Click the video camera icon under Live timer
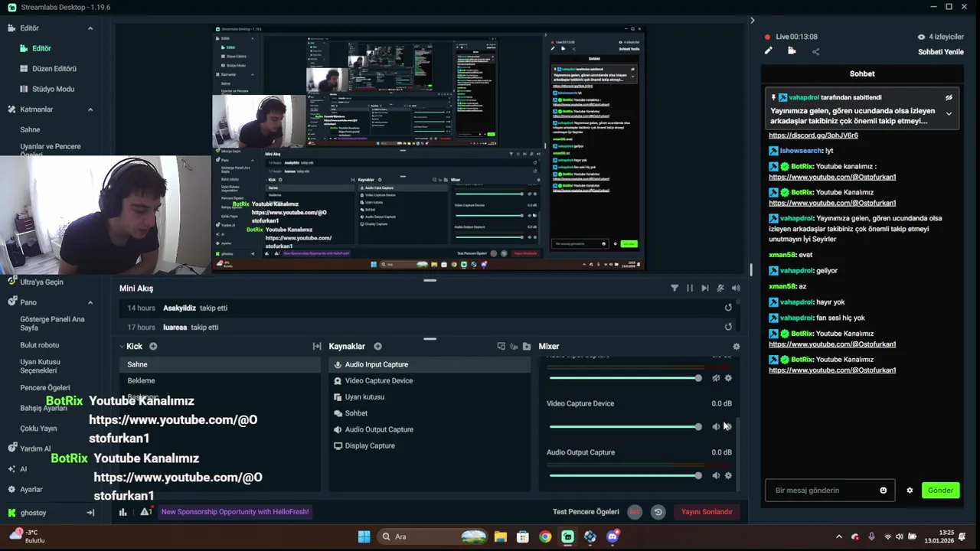This screenshot has height=551, width=980. point(792,51)
